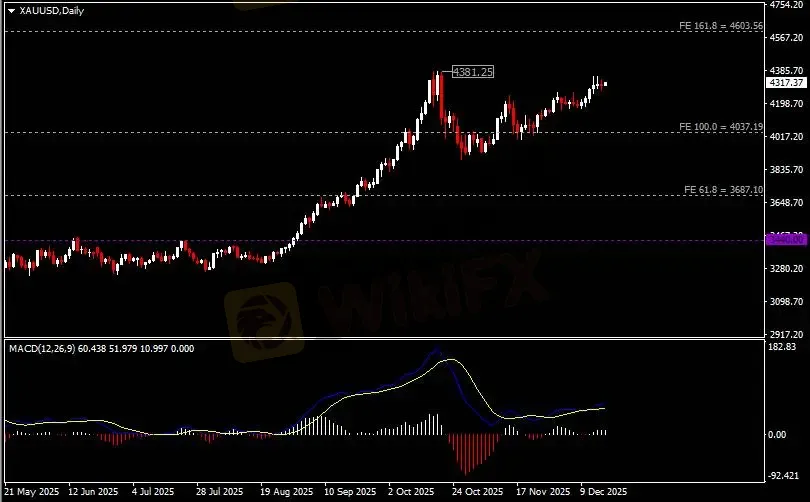Click the 3280.20 price axis value
The height and width of the screenshot is (502, 810).
coord(787,269)
